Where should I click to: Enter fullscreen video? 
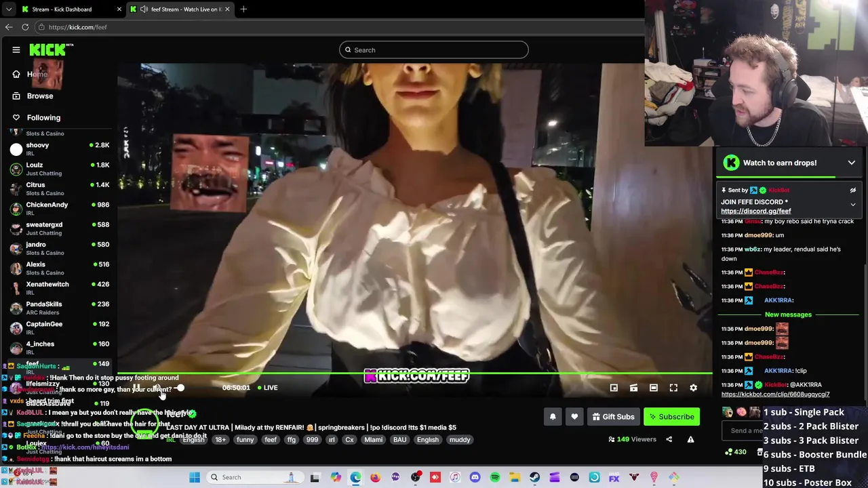coord(673,388)
